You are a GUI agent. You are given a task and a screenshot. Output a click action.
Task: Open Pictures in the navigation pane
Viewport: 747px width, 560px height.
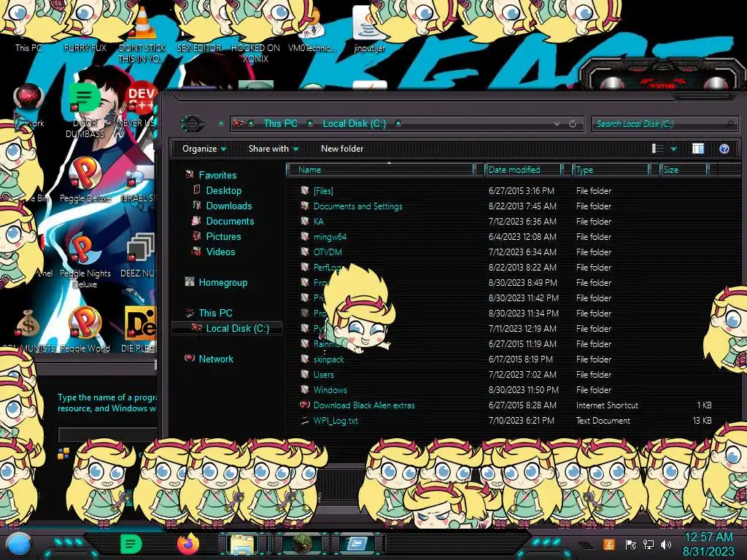(217, 236)
